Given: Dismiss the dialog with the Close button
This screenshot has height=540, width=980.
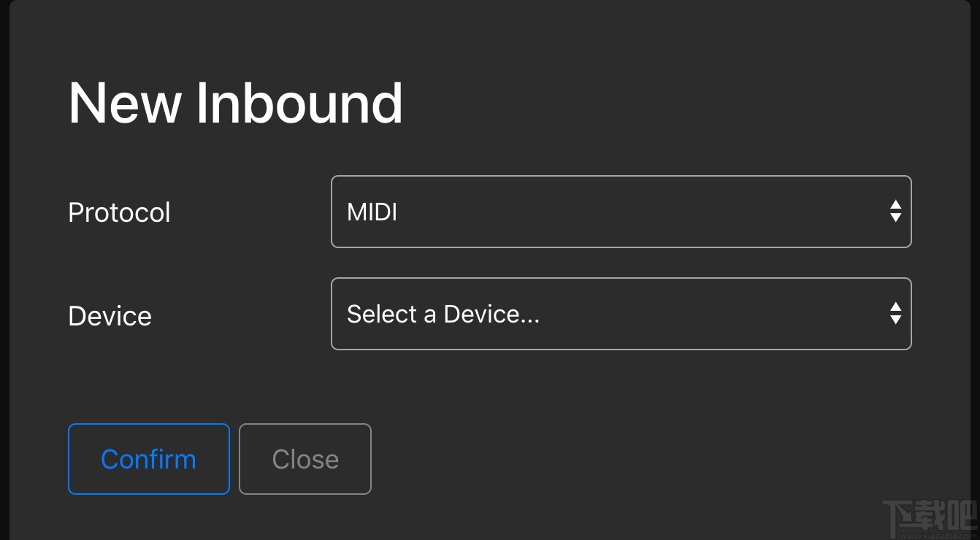Looking at the screenshot, I should [x=305, y=459].
